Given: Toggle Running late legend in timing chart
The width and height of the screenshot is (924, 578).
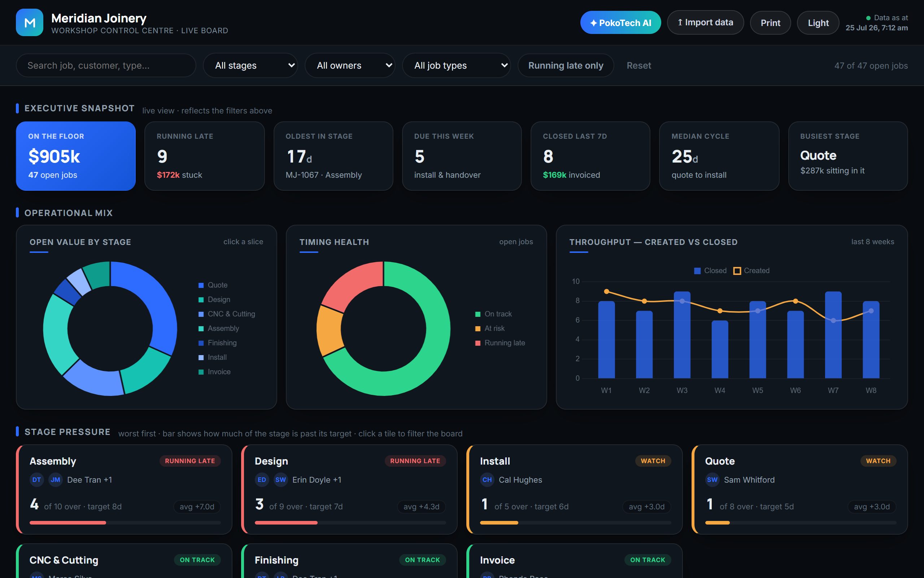Looking at the screenshot, I should (x=500, y=343).
